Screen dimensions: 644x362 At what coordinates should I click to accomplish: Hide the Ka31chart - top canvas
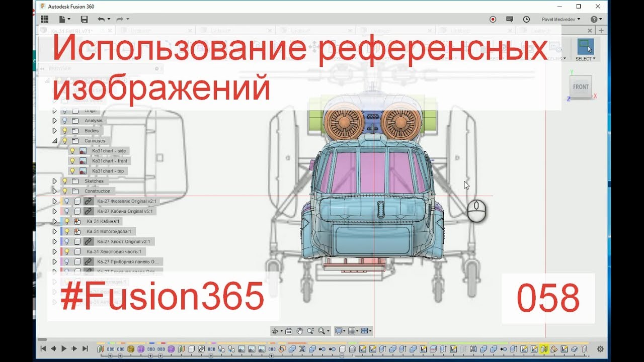[72, 171]
